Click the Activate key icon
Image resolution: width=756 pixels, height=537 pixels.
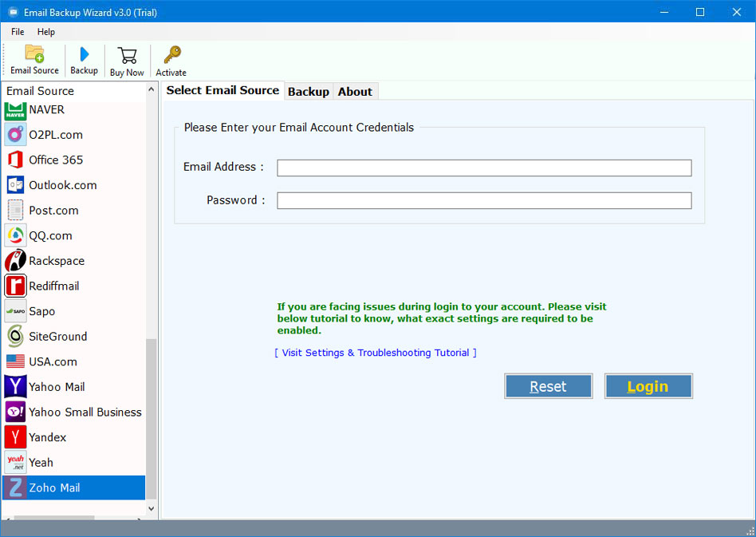coord(170,60)
